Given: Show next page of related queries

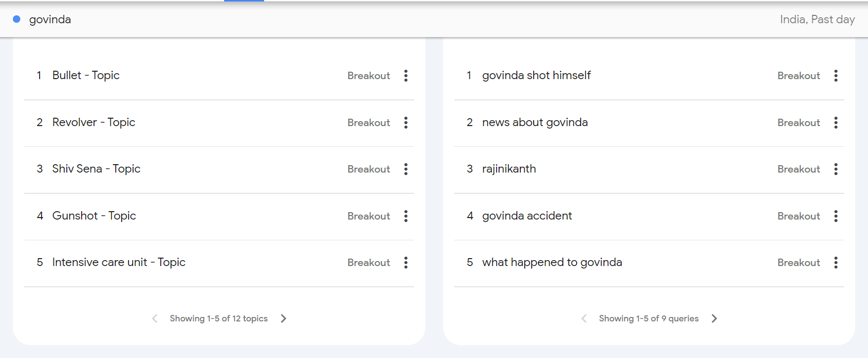Looking at the screenshot, I should click(714, 318).
